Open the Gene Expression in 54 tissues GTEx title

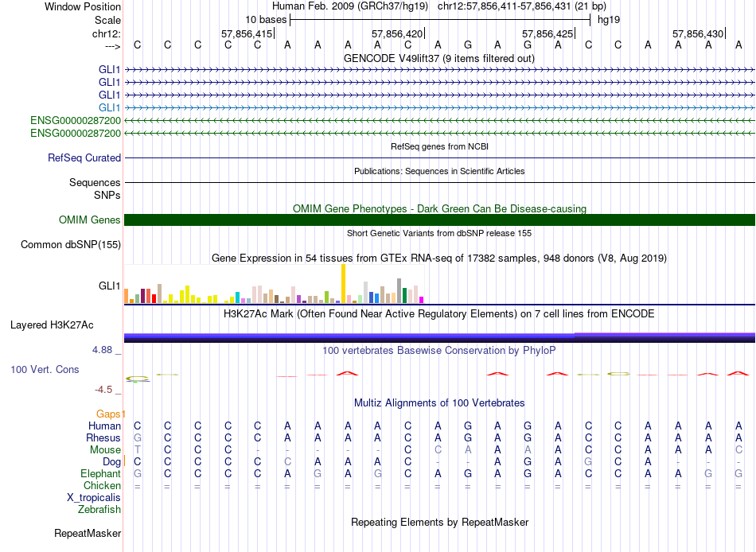tap(439, 258)
